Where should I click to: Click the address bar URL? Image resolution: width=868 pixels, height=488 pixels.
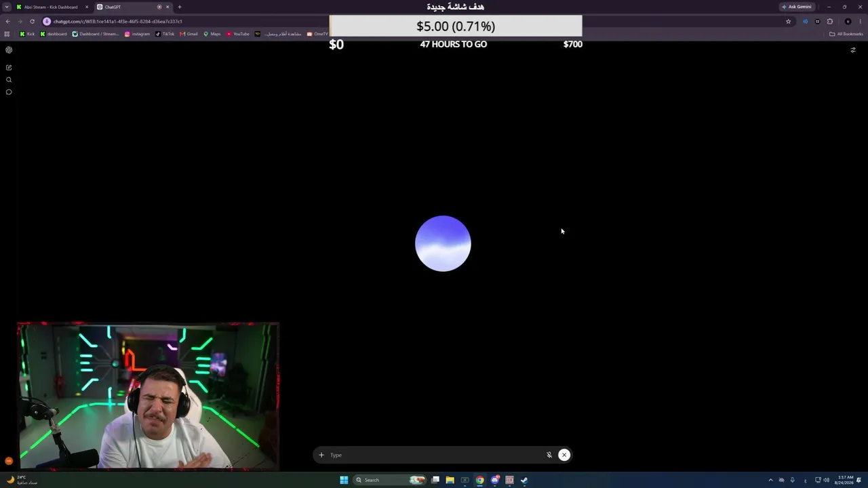[117, 21]
